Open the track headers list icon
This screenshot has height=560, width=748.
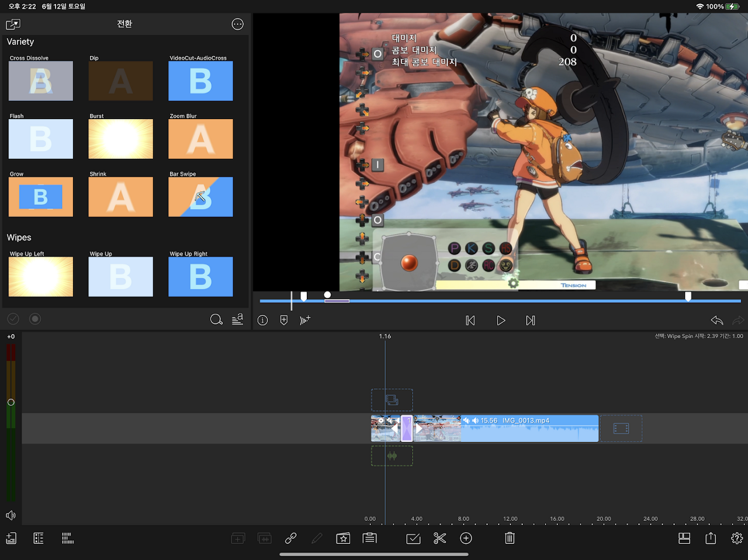39,538
